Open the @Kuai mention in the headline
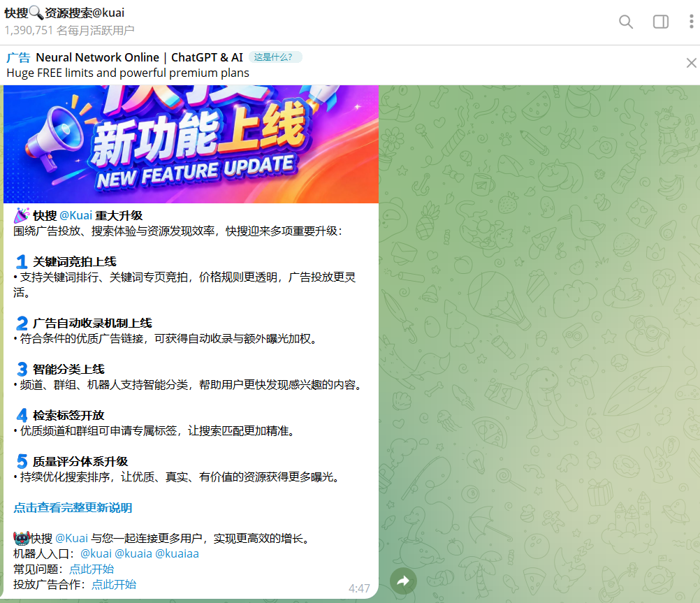The image size is (700, 603). 75,216
